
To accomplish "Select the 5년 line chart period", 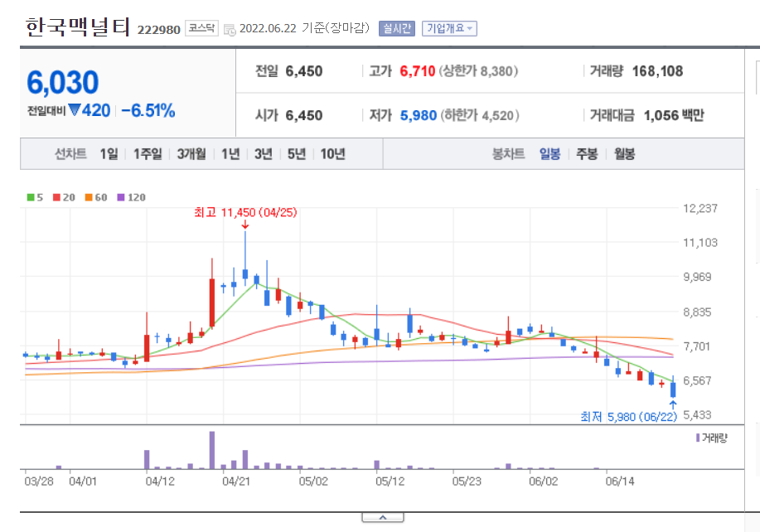I will point(297,154).
